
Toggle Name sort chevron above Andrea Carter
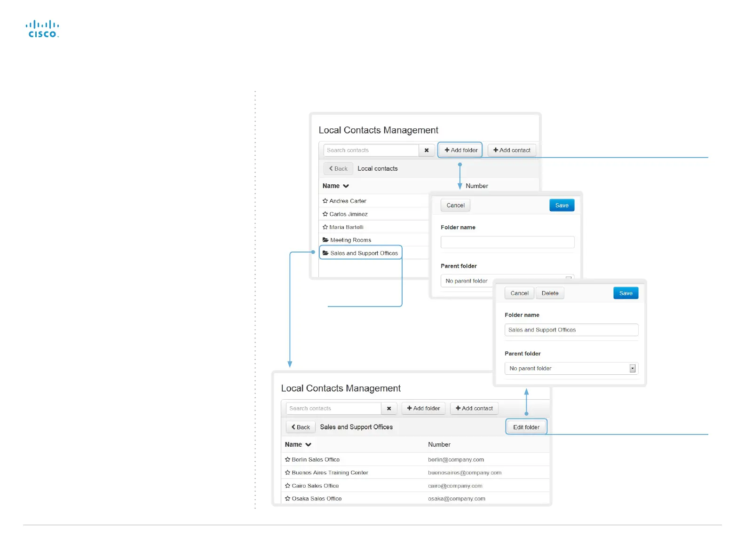point(346,186)
